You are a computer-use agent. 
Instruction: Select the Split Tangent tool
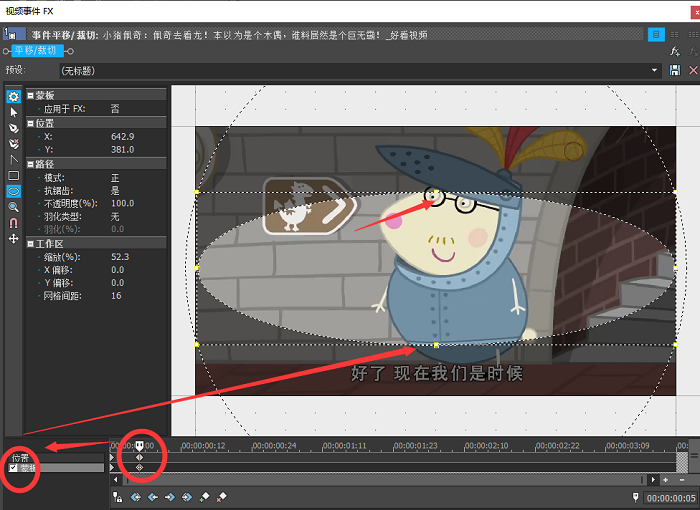pos(14,159)
